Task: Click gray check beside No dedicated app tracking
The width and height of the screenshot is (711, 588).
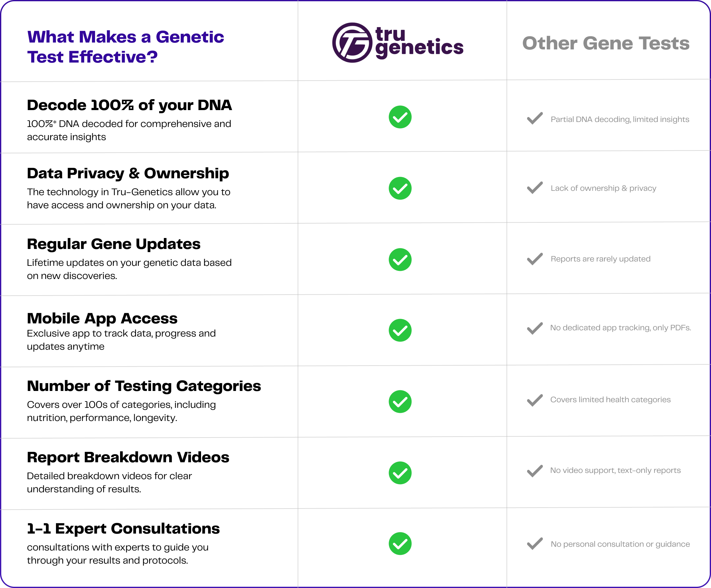Action: 535,328
